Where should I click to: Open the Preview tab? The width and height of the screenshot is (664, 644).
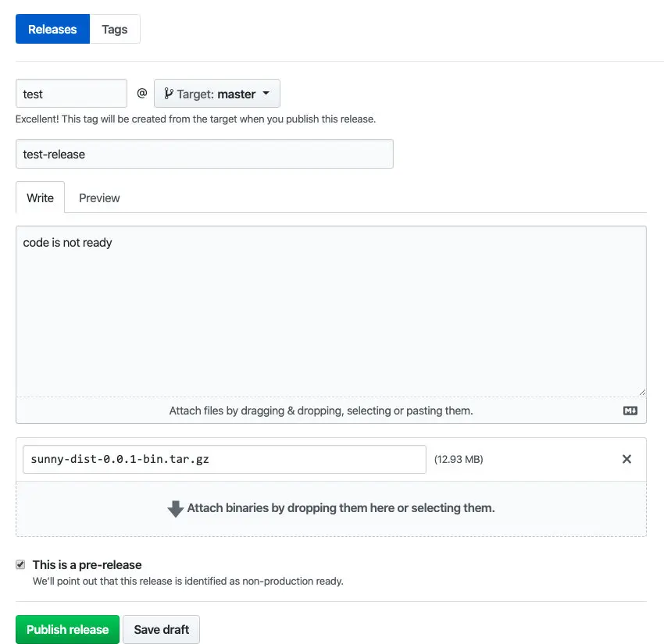99,197
